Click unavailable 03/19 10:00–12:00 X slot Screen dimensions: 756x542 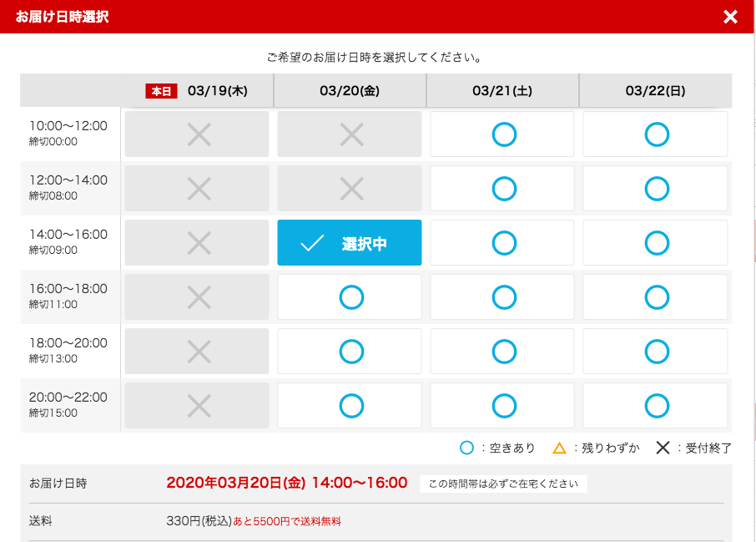coord(198,134)
